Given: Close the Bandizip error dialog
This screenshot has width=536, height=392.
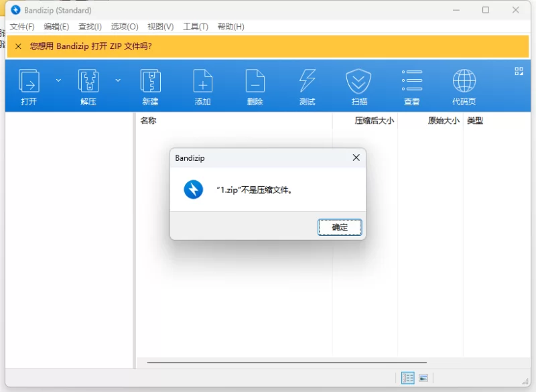Looking at the screenshot, I should click(356, 157).
